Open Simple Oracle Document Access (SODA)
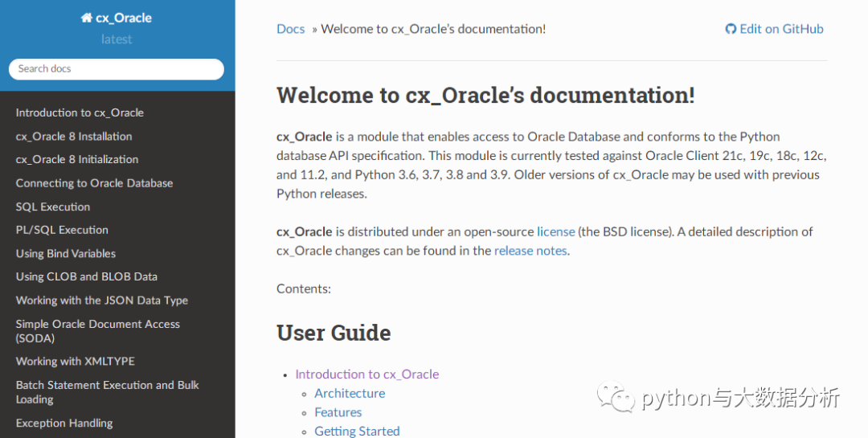 [97, 331]
